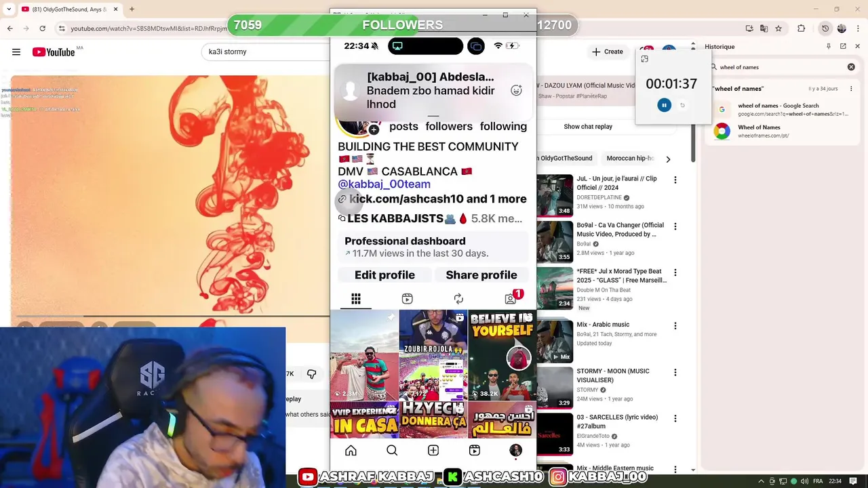Click Edit profile button
The image size is (868, 488).
384,275
